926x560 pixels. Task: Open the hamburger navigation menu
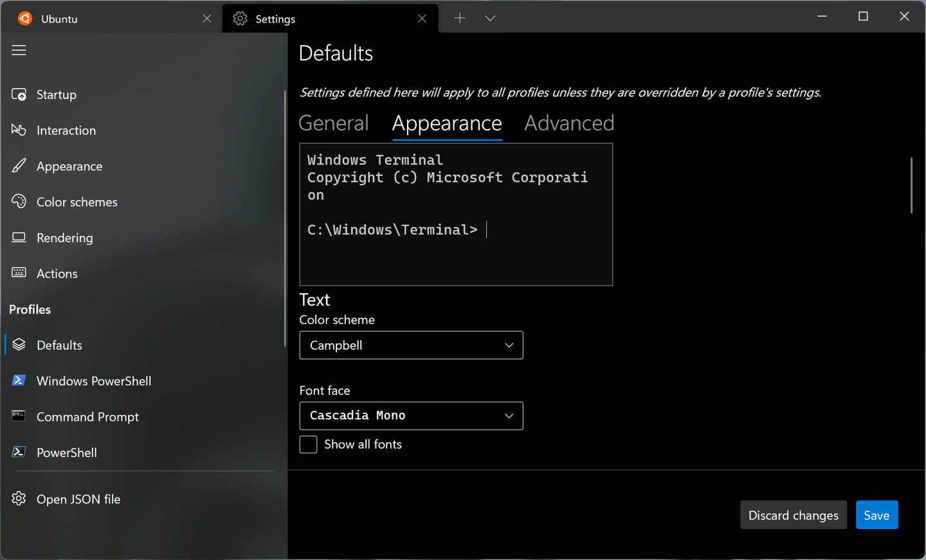coord(19,50)
